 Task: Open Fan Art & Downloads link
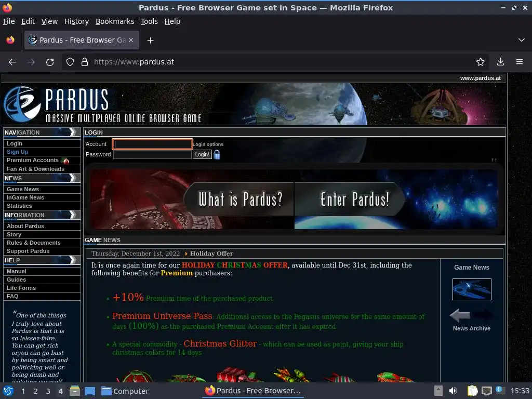[x=35, y=169]
